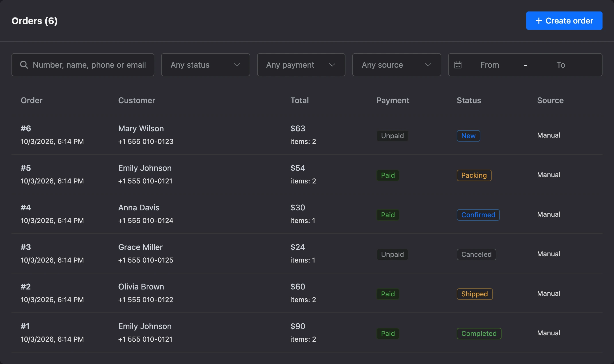
Task: Open order #2
Action: [x=26, y=287]
